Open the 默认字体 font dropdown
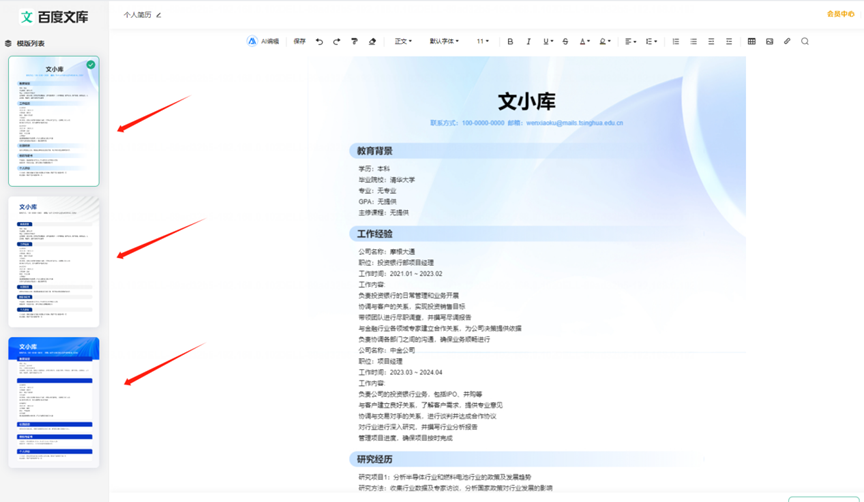 click(x=444, y=42)
